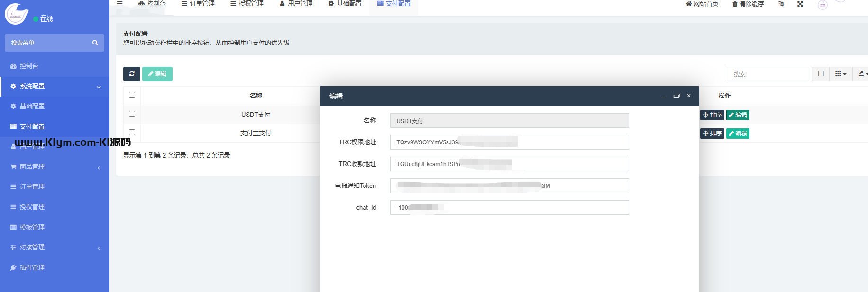Toggle sidebar with the hamburger icon
This screenshot has height=292, width=868.
tap(120, 3)
